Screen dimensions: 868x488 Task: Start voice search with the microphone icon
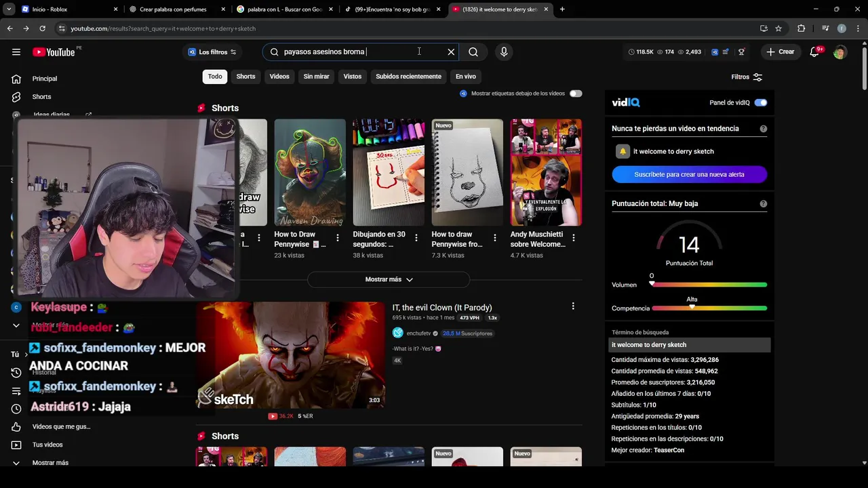504,52
